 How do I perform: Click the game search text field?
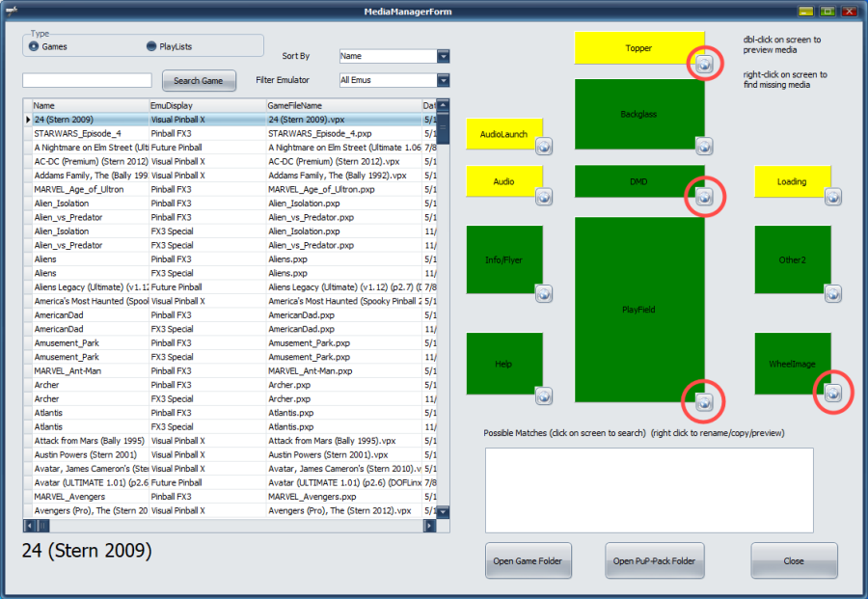(x=87, y=81)
